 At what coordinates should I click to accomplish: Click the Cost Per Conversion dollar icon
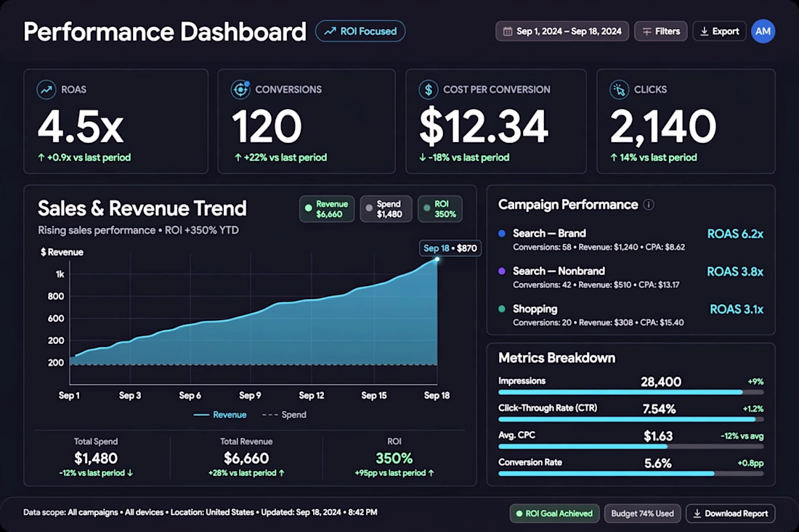pyautogui.click(x=428, y=90)
